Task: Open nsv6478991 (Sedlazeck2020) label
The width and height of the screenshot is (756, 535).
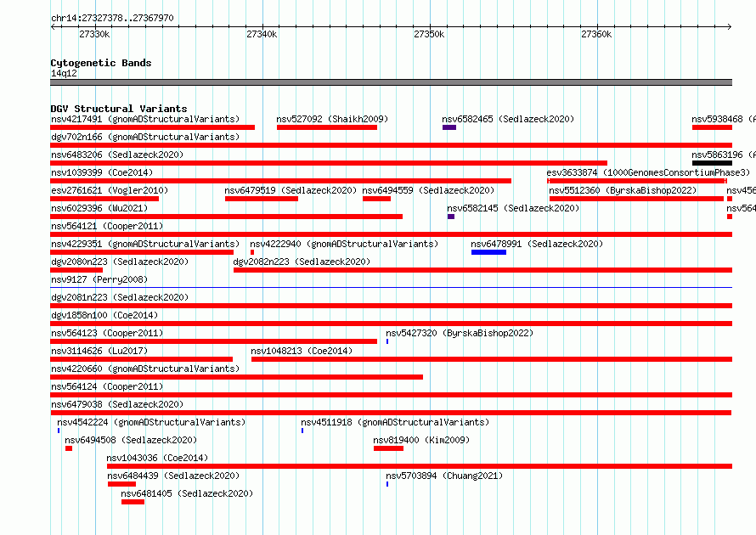Action: pyautogui.click(x=537, y=244)
